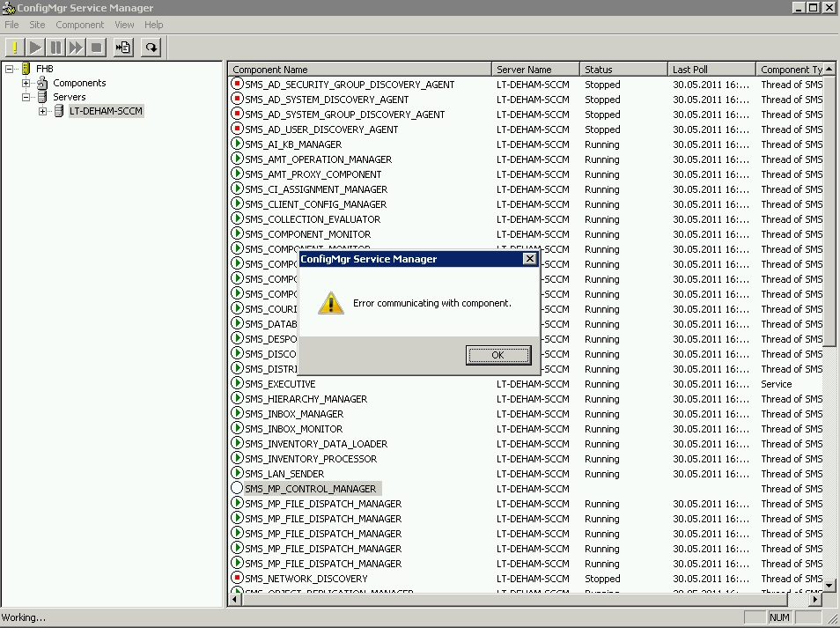
Task: Select the Components label in tree
Action: click(x=79, y=83)
